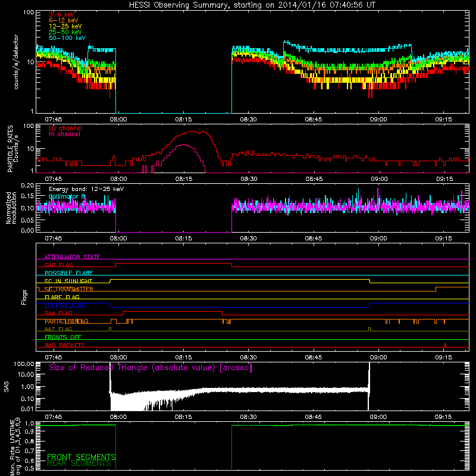The image size is (476, 476).
Task: Select the SC TRANSMITTER flag label
Action: coord(69,289)
